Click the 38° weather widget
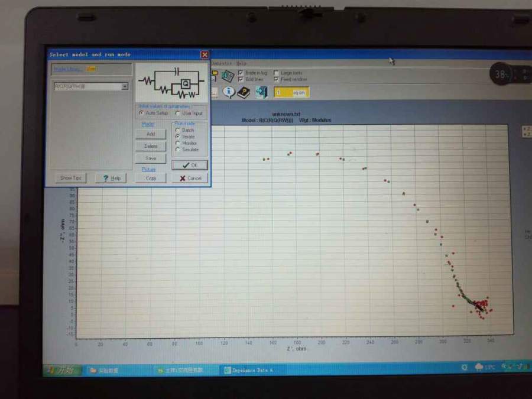This screenshot has height=399, width=532. [x=502, y=74]
